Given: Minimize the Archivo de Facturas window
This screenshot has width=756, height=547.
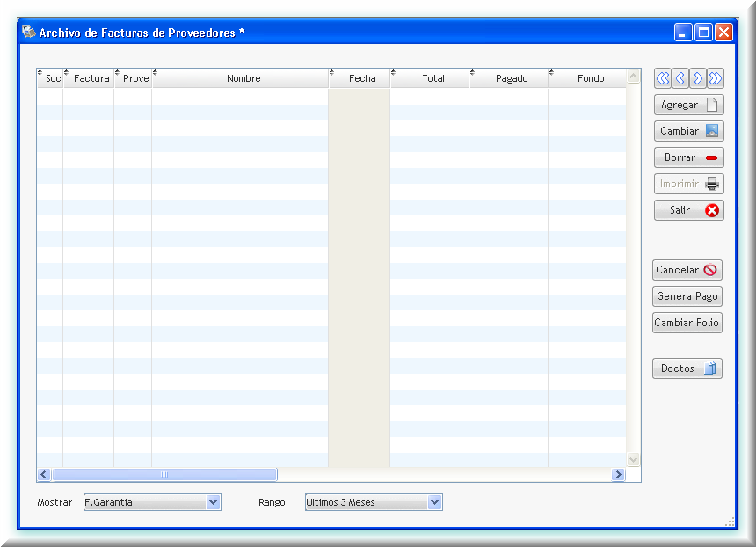Looking at the screenshot, I should 683,33.
